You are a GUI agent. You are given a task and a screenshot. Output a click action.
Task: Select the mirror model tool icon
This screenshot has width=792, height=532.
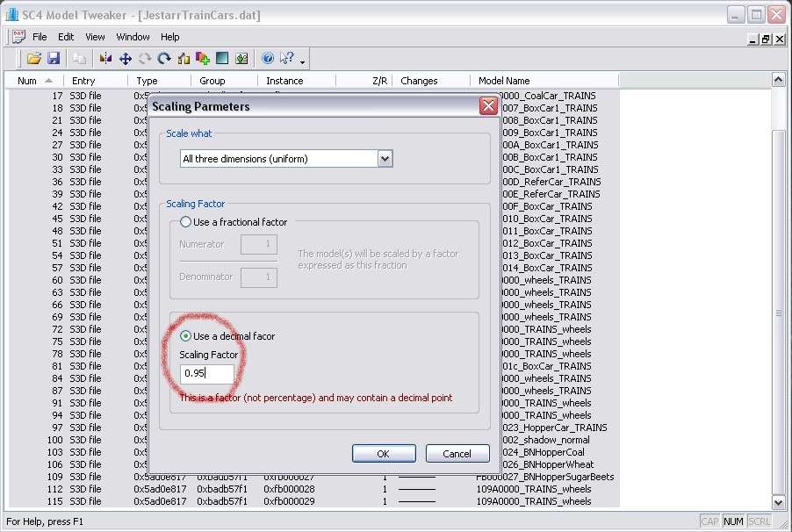[x=106, y=59]
